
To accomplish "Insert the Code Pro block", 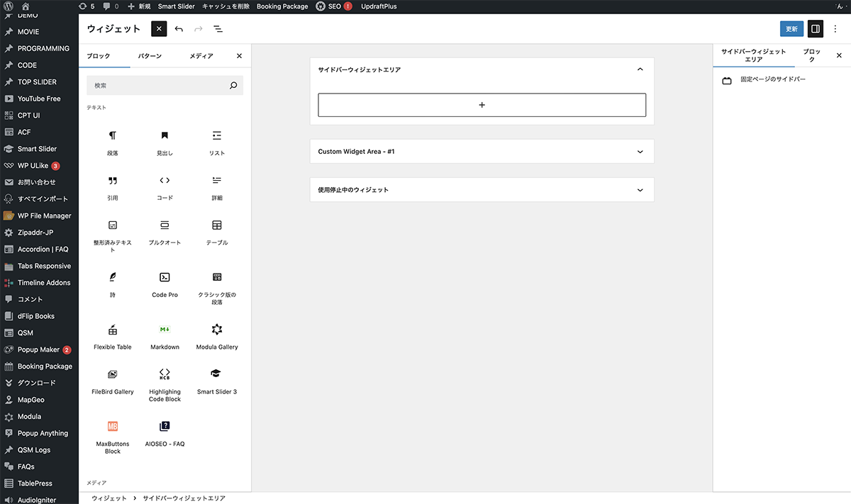I will click(x=165, y=283).
